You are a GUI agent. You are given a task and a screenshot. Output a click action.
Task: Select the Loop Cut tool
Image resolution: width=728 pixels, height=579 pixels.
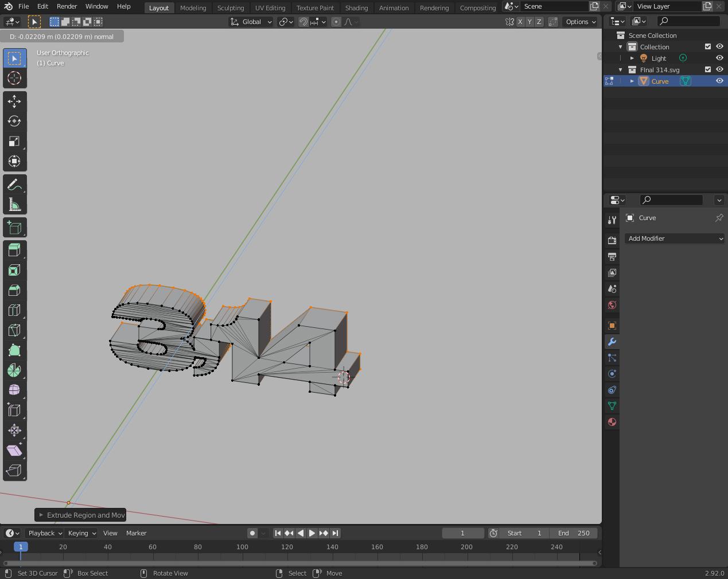(14, 310)
